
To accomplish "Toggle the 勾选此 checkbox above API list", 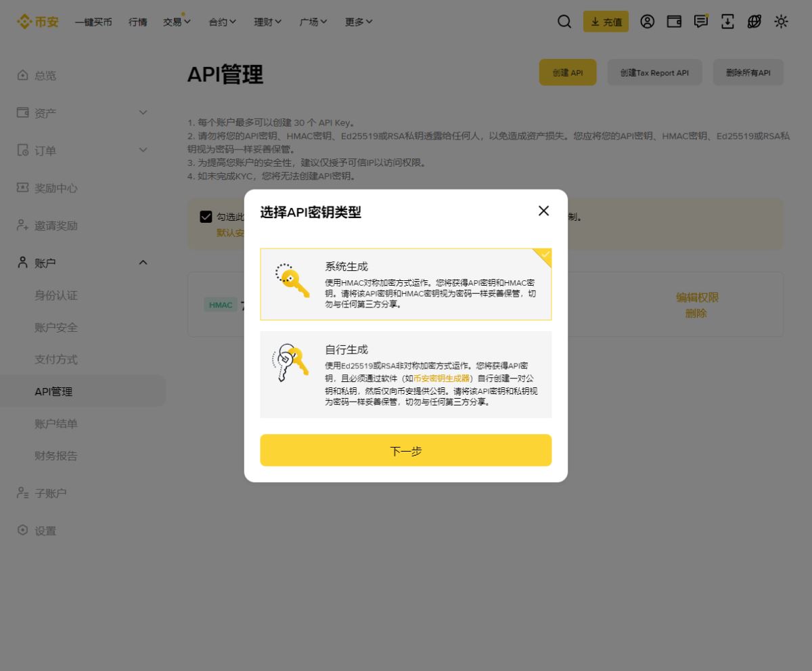I will click(x=206, y=217).
